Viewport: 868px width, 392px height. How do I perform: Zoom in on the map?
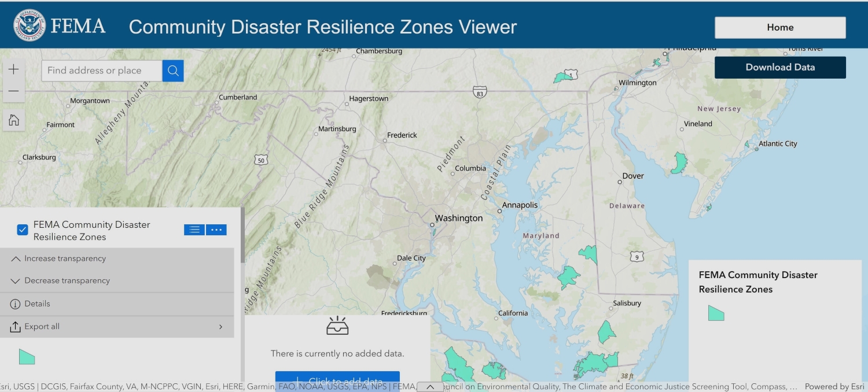pyautogui.click(x=14, y=69)
